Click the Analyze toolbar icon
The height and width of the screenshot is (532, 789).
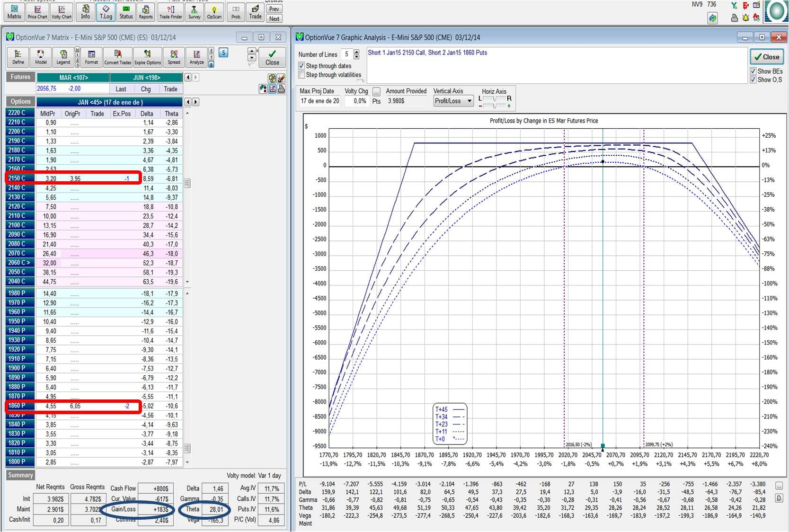coord(196,57)
